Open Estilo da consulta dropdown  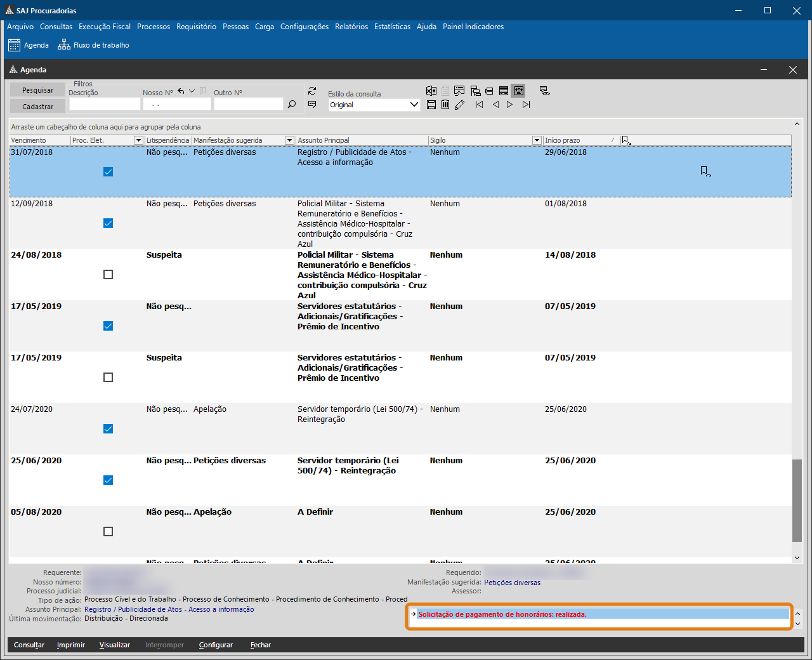point(414,105)
